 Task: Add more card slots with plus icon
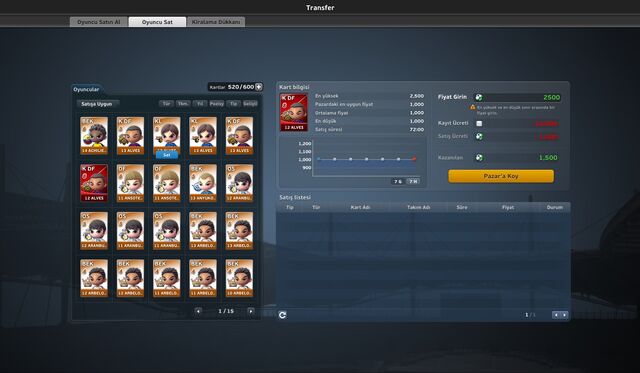click(x=258, y=87)
